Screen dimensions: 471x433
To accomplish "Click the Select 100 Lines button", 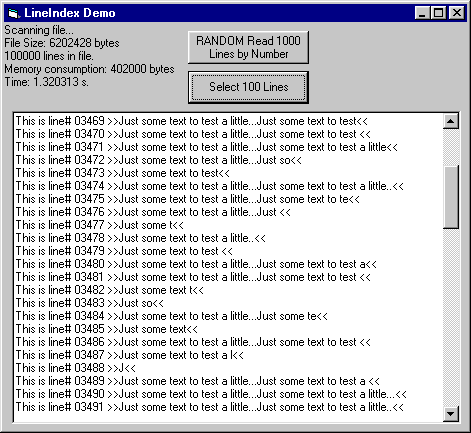I will pos(248,87).
